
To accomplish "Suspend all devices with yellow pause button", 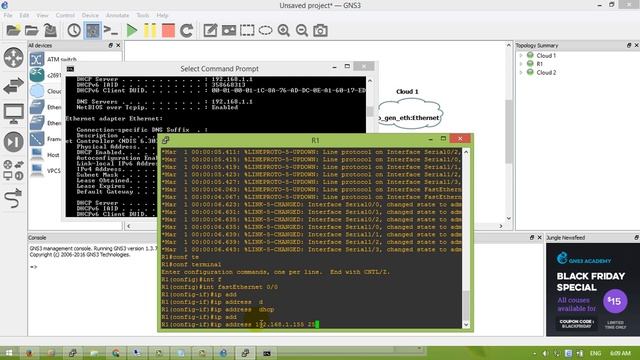I will tap(150, 30).
